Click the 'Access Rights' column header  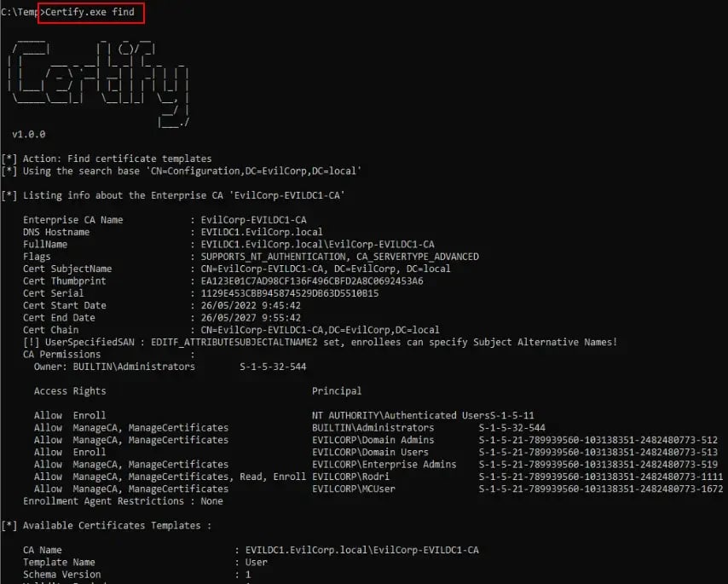(x=70, y=391)
